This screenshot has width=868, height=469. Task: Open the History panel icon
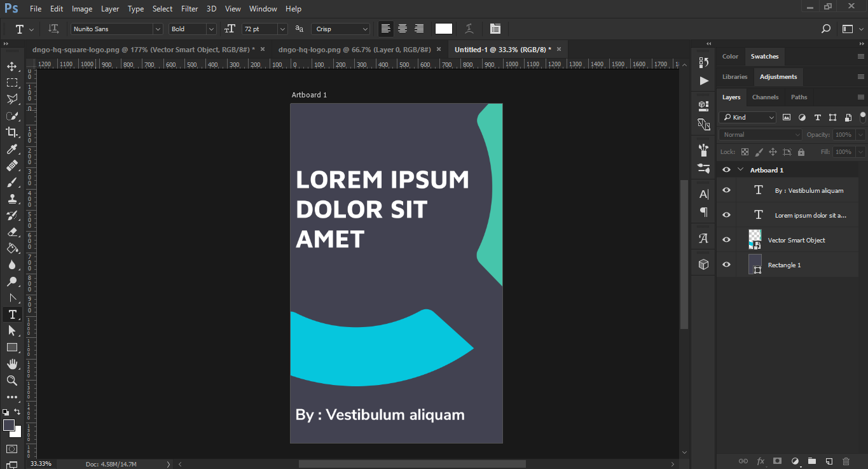tap(703, 62)
